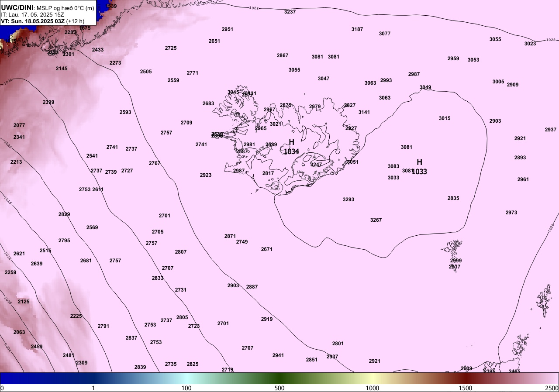559x392 pixels.
Task: Click the 3247 value over Iceland
Action: (x=316, y=165)
